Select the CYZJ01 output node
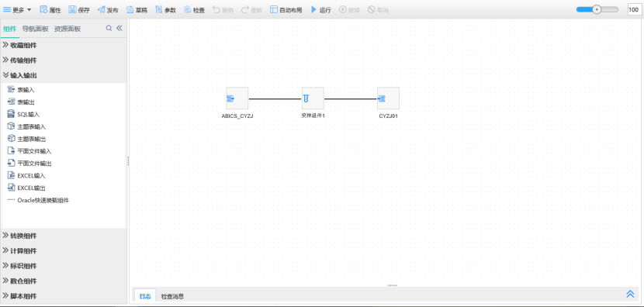The image size is (644, 307). [388, 98]
